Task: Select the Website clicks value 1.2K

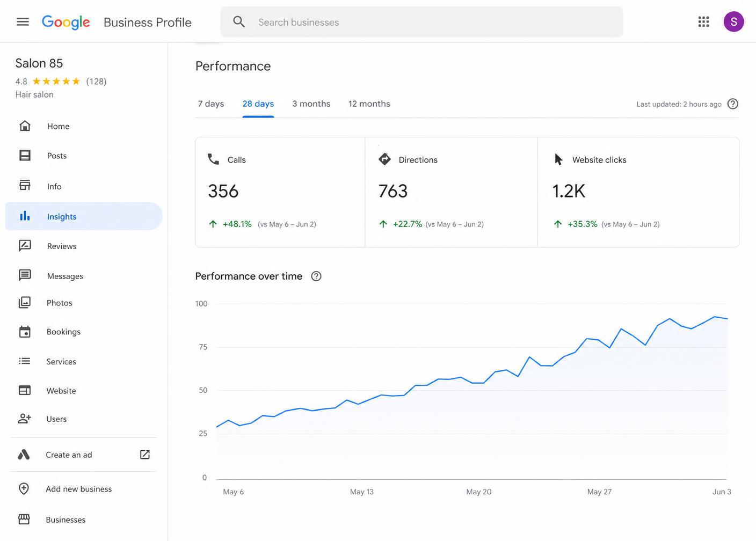Action: tap(569, 191)
